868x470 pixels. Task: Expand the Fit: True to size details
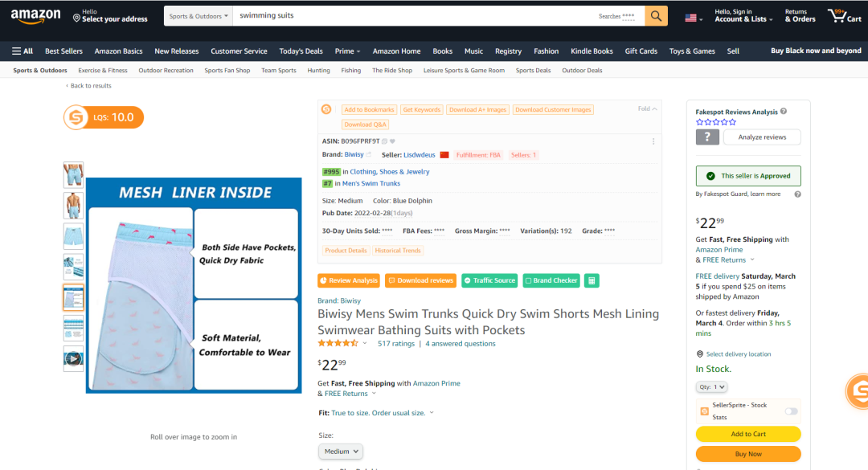pyautogui.click(x=432, y=413)
